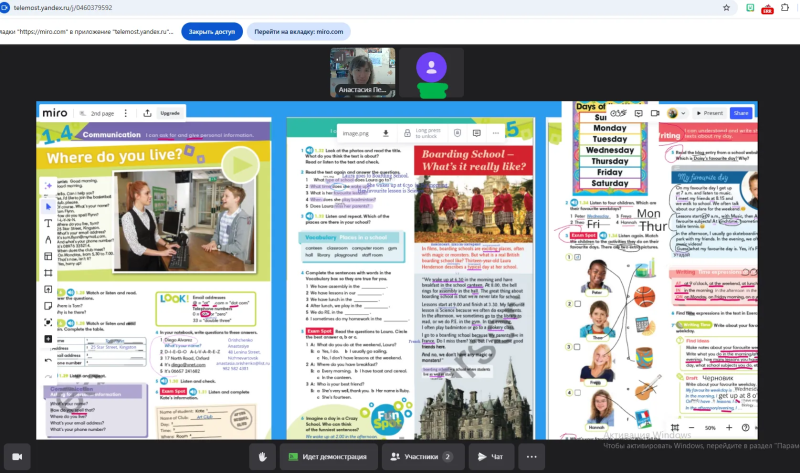This screenshot has height=473, width=800.
Task: Expand the user avatar dropdown chevron
Action: pos(683,113)
